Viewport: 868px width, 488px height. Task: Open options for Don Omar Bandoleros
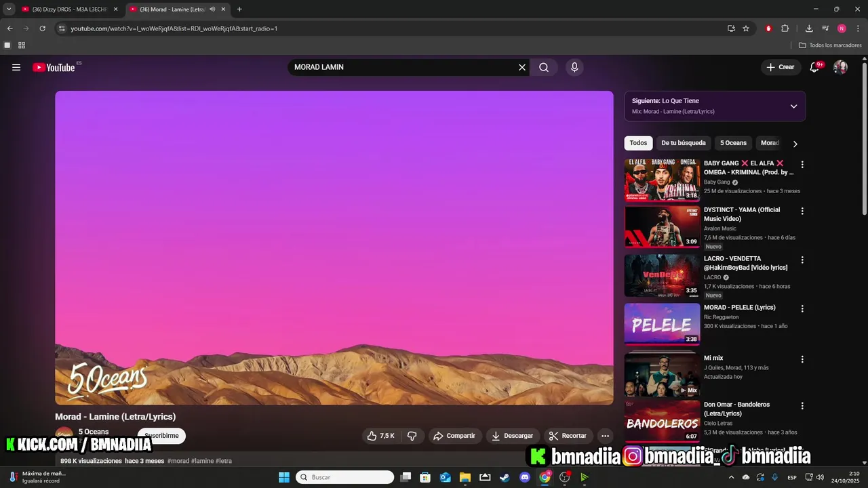802,406
